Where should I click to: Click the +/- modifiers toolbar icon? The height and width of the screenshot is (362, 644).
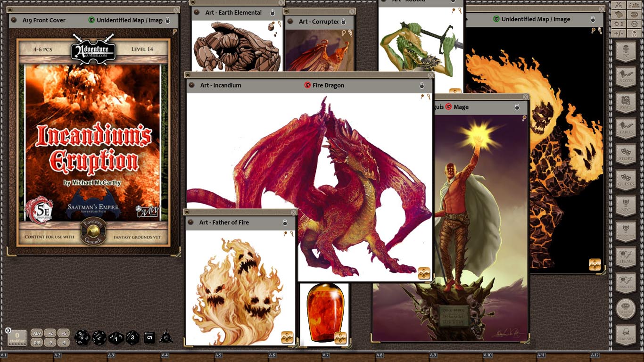click(619, 33)
